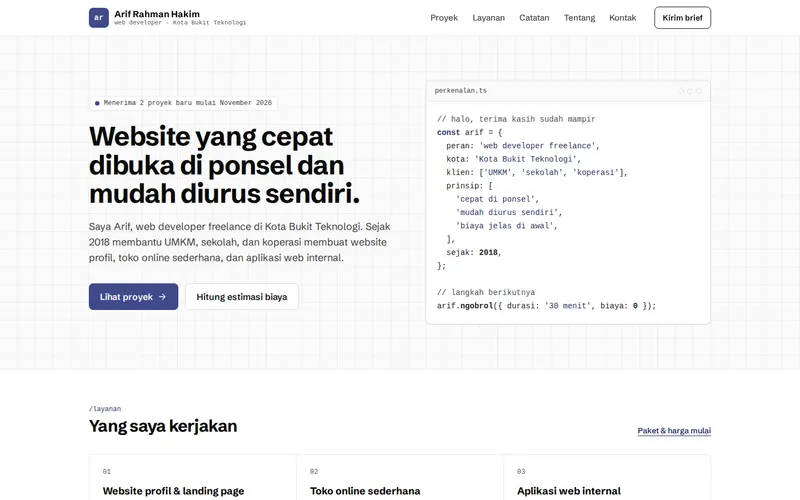Screen dimensions: 800x500
Task: Click the code line arif.ngobrol
Action: tap(546, 306)
